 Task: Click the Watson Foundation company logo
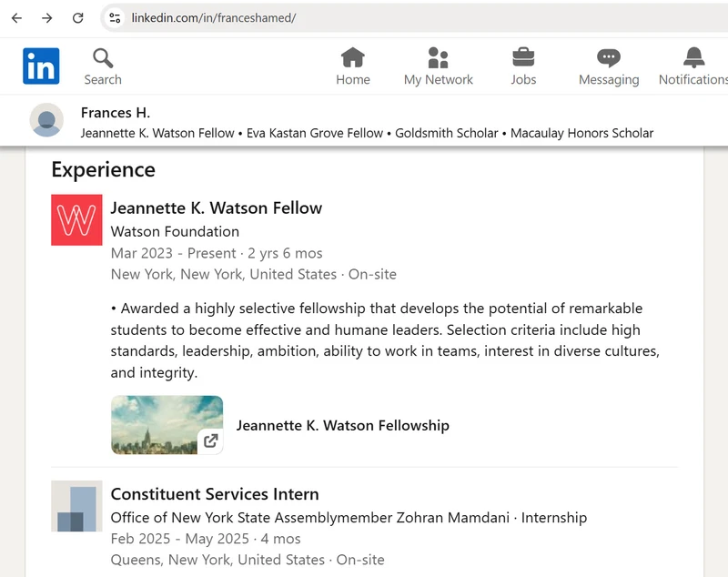coord(76,220)
